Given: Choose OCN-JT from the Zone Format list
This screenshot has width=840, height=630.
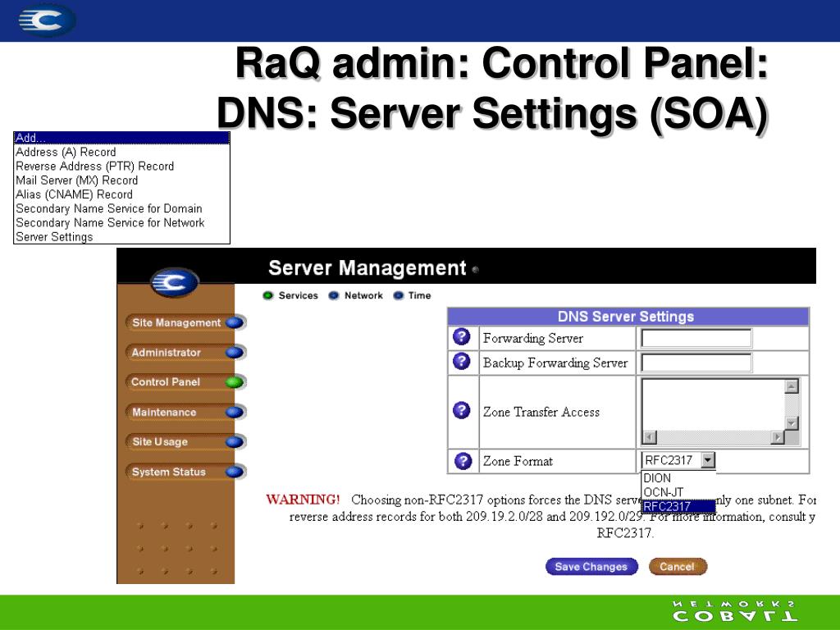Looking at the screenshot, I should tap(678, 492).
